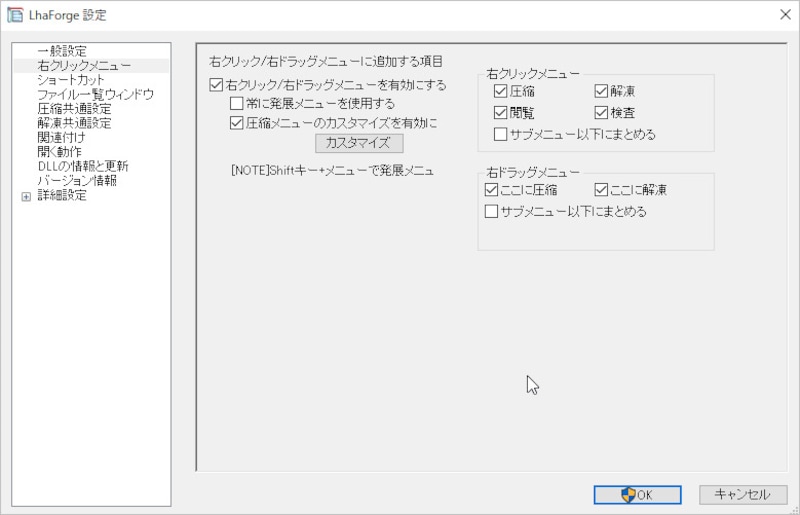
Task: Close the LhaForge 設定 window
Action: pos(785,15)
